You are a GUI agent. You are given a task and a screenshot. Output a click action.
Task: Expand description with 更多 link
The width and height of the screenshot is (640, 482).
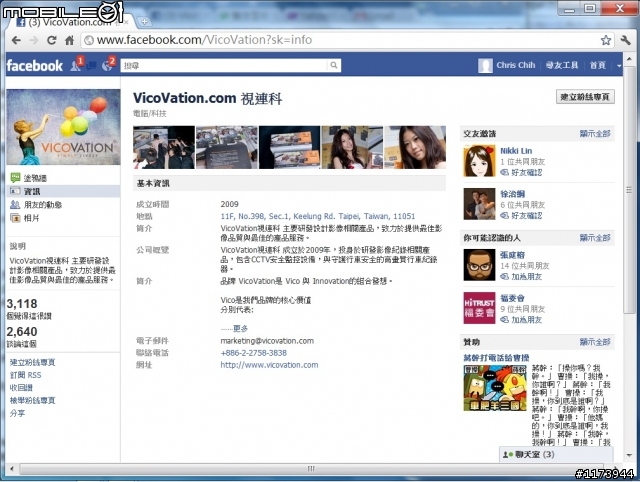(240, 329)
